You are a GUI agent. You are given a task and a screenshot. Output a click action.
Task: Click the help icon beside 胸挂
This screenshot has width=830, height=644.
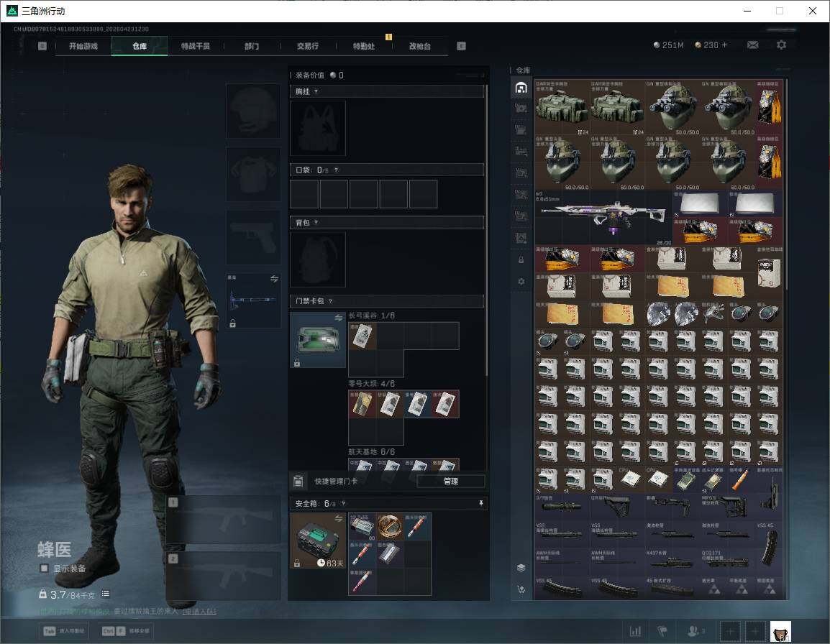pos(316,91)
